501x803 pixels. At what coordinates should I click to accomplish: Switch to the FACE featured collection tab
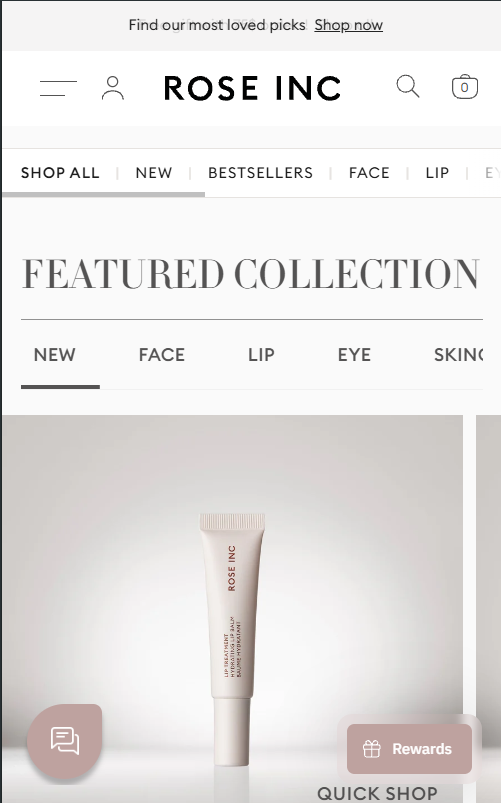click(x=162, y=355)
